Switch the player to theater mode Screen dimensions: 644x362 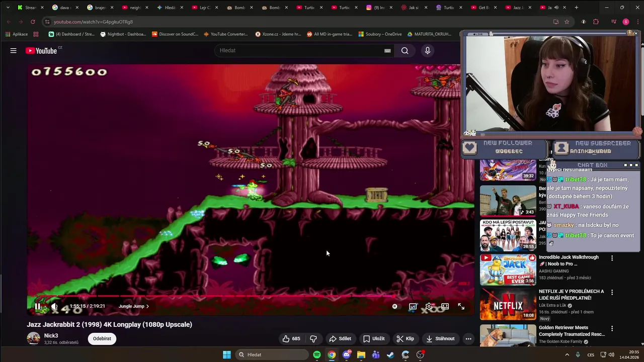tap(445, 306)
